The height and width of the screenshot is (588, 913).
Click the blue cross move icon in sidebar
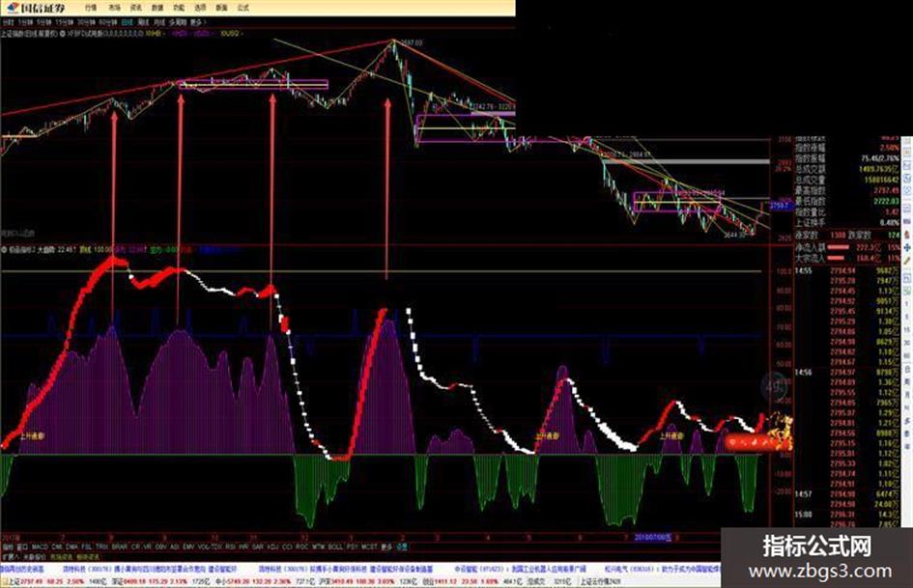click(906, 248)
